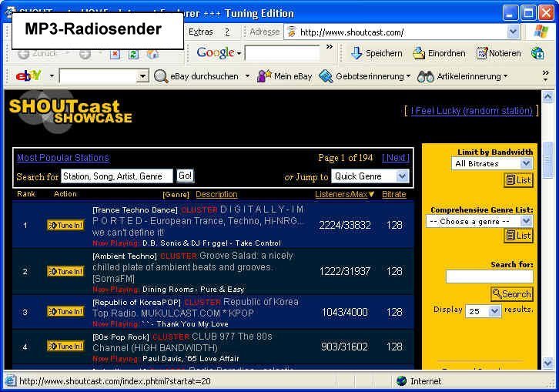Click I Feel Lucky random station link
Image resolution: width=559 pixels, height=392 pixels.
(472, 111)
